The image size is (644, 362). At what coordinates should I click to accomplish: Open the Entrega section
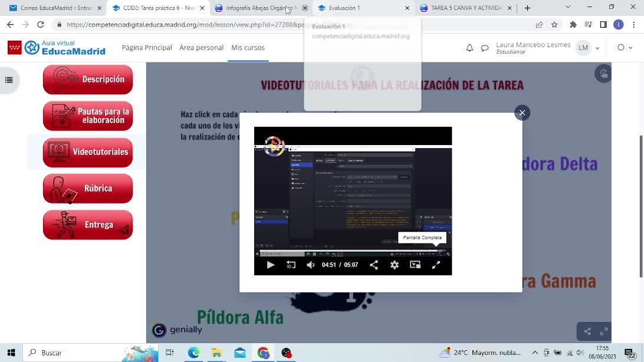click(x=88, y=225)
